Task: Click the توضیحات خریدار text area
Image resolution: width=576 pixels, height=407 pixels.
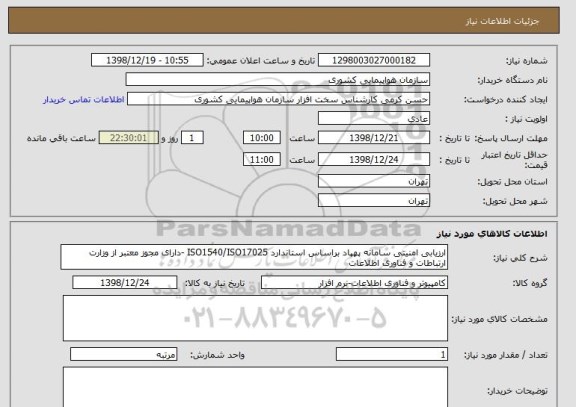Action: 255,387
